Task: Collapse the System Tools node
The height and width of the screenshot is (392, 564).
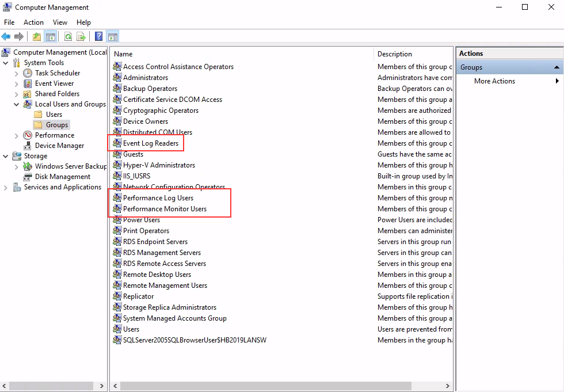Action: click(5, 63)
